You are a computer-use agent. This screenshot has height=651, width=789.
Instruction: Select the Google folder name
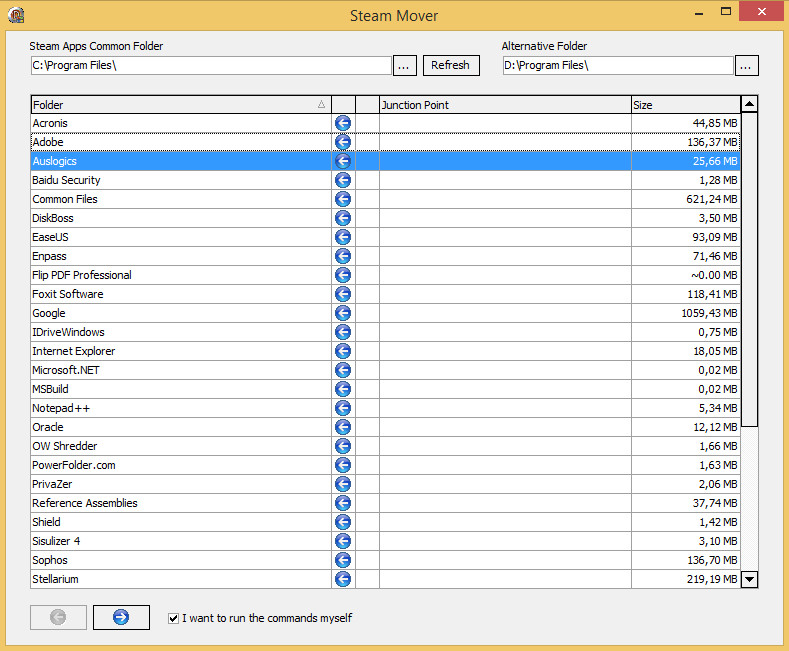(49, 313)
